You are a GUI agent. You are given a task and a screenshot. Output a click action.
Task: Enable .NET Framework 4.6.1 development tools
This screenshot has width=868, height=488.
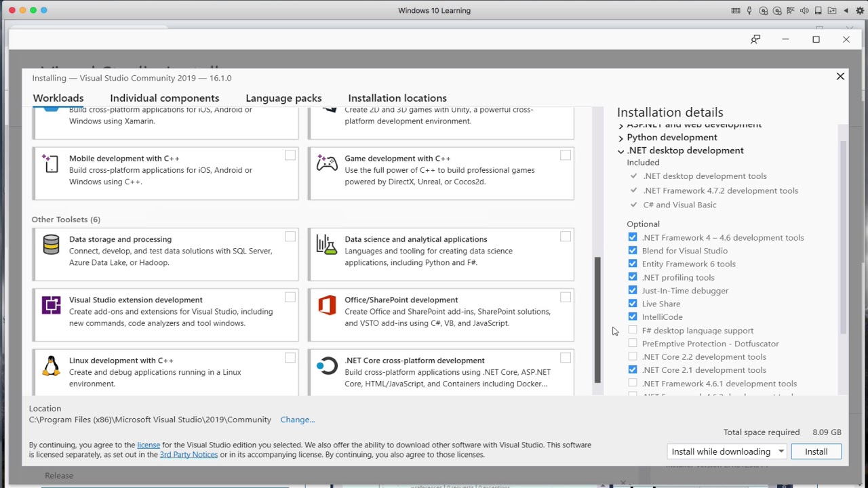click(x=633, y=383)
